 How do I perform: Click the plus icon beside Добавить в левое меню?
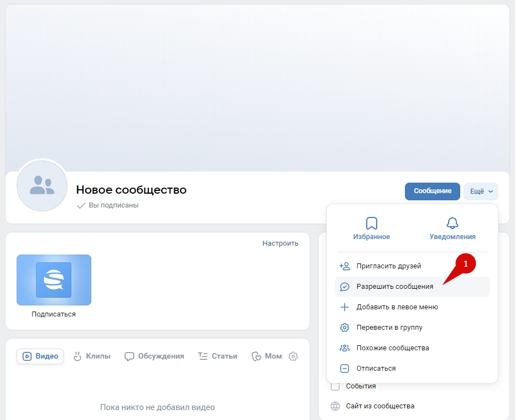[345, 307]
